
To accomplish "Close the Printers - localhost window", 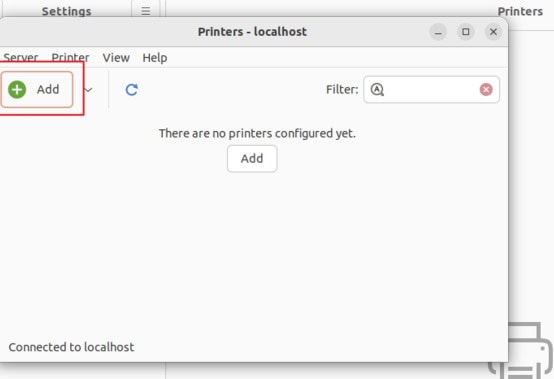I will [493, 32].
